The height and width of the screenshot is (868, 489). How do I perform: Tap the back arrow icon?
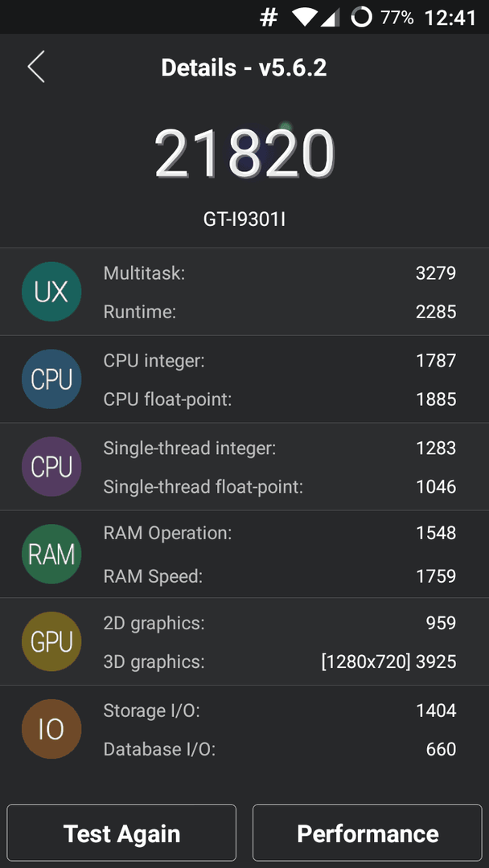36,67
